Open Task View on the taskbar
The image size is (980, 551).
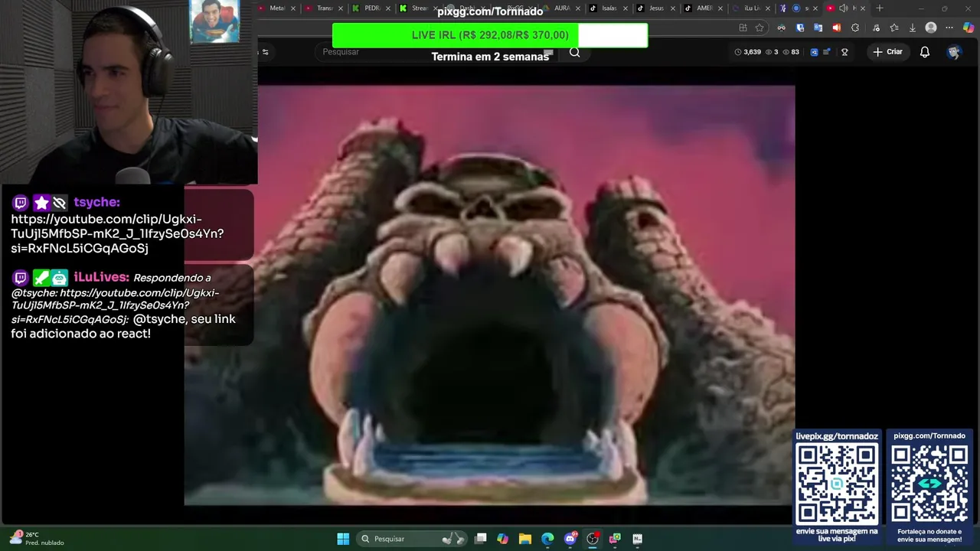point(480,539)
